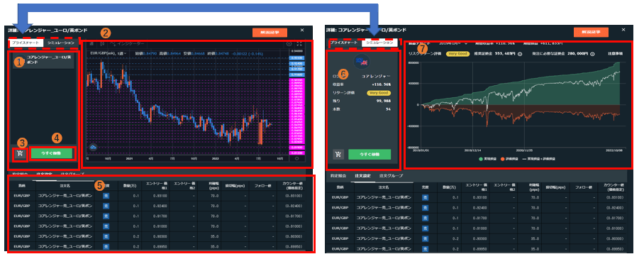Viewport: 644px width, 259px height.
Task: Show info for recommended margin amount
Action: [x=520, y=54]
